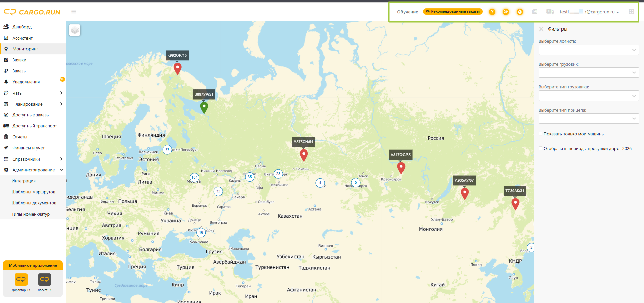Click the red marker for T730AK/31

(x=515, y=204)
